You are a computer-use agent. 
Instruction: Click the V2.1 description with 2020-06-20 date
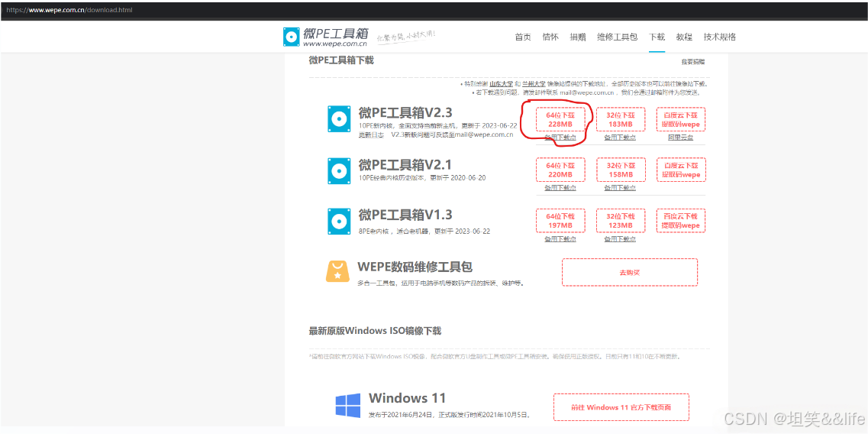tap(422, 178)
